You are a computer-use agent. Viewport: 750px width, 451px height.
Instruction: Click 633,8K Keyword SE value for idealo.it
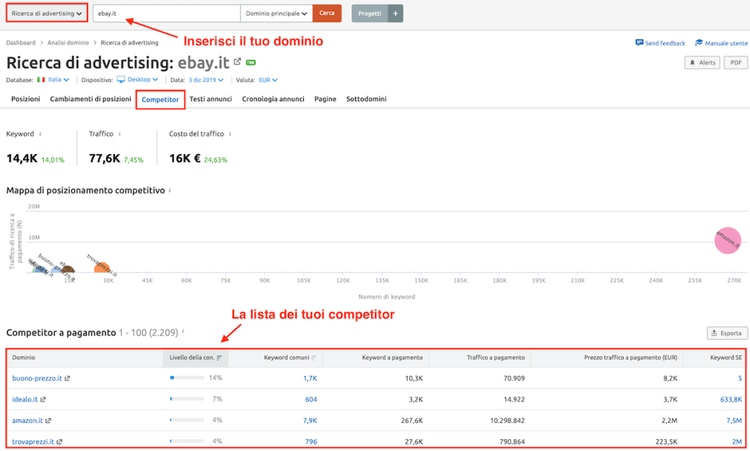[731, 399]
